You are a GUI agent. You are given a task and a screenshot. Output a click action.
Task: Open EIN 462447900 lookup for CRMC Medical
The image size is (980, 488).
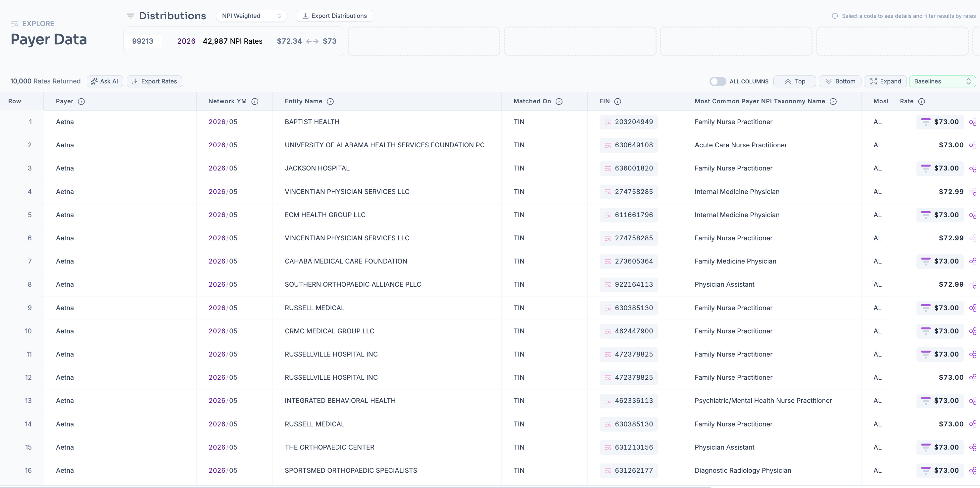pos(628,331)
